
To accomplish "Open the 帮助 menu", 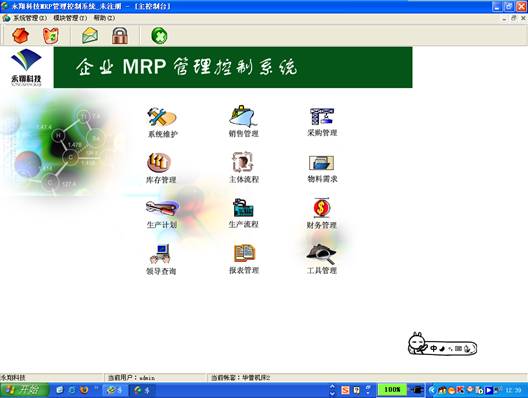I will pos(104,18).
